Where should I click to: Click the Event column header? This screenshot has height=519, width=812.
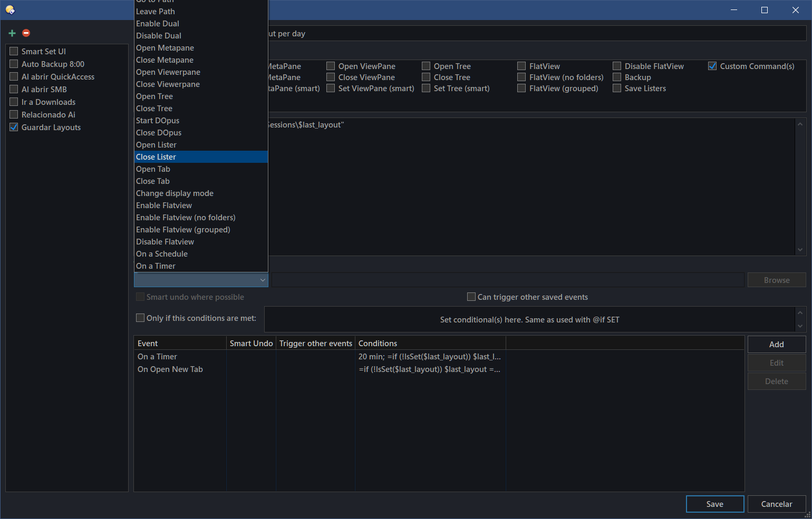point(180,343)
